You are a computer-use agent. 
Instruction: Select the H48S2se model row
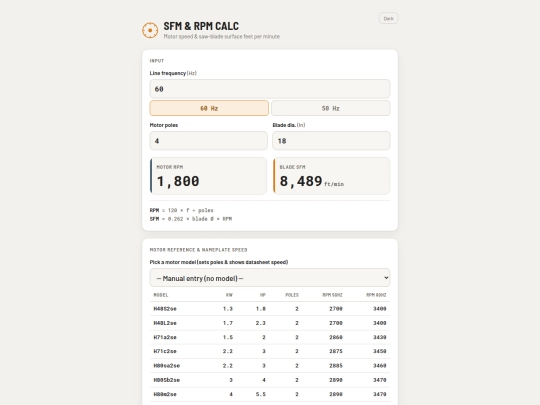[270, 309]
